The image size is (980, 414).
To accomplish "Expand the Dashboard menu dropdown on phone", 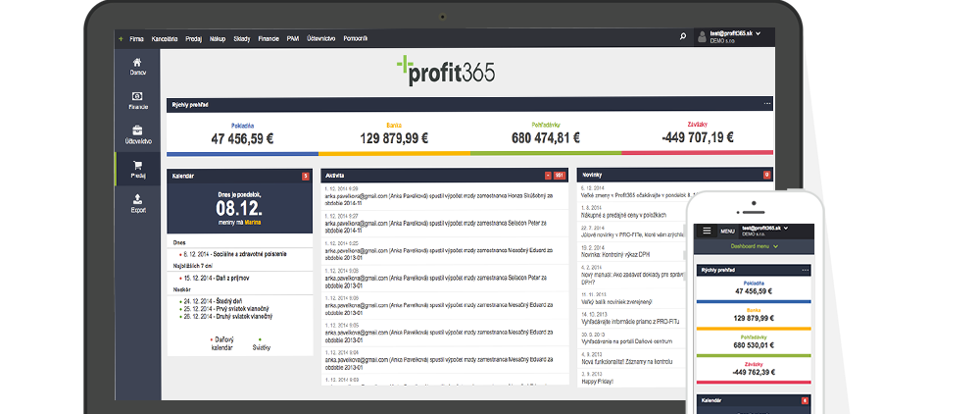I will pos(755,246).
